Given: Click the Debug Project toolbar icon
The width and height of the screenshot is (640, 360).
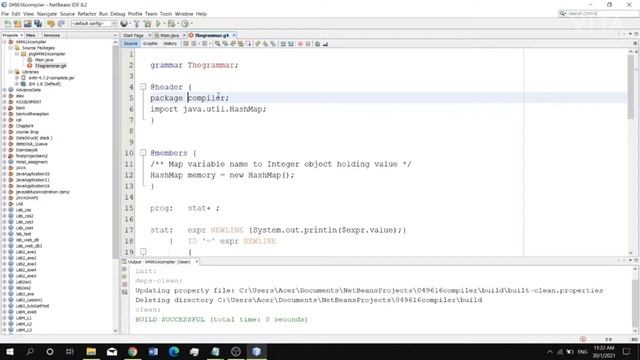Looking at the screenshot, I should (171, 24).
